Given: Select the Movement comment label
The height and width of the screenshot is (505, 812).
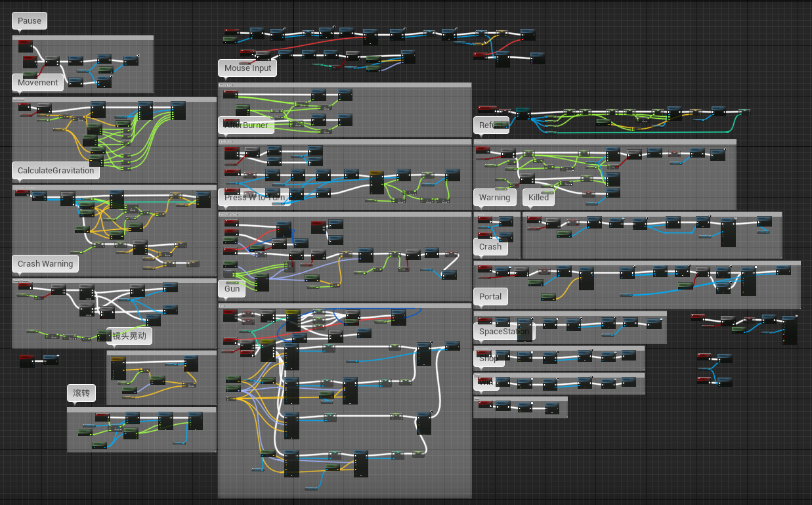Looking at the screenshot, I should [x=39, y=83].
